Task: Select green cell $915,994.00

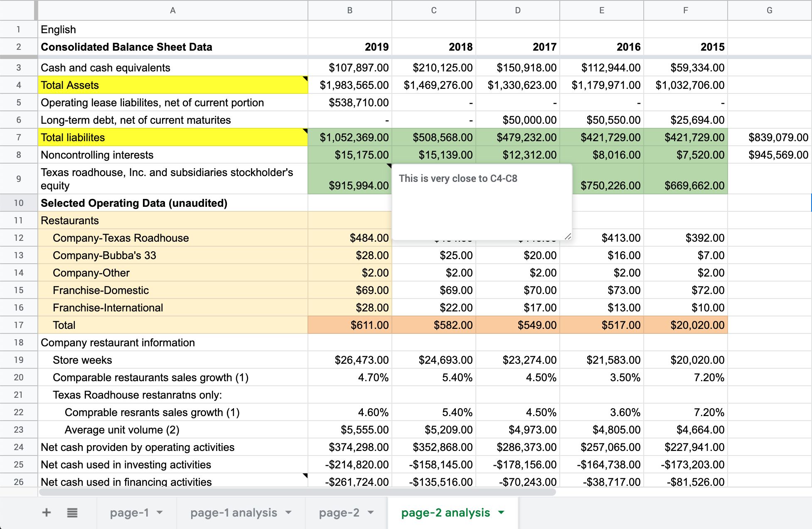Action: (x=350, y=179)
